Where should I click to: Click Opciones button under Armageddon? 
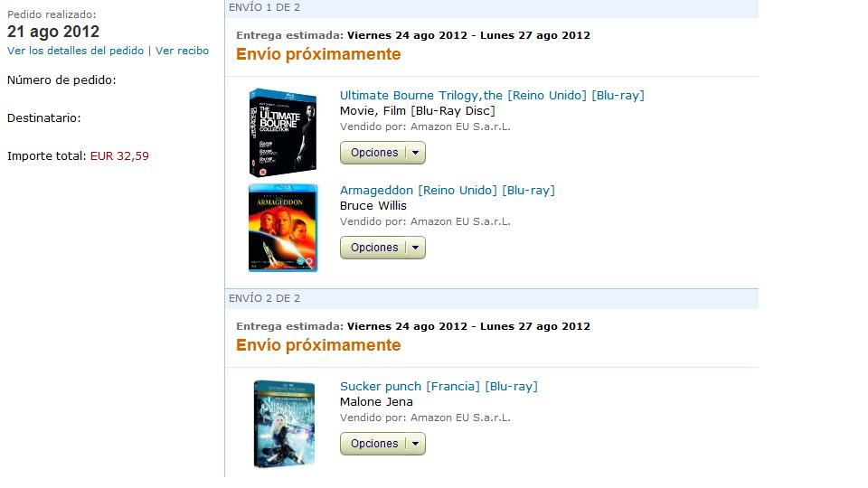tap(374, 248)
